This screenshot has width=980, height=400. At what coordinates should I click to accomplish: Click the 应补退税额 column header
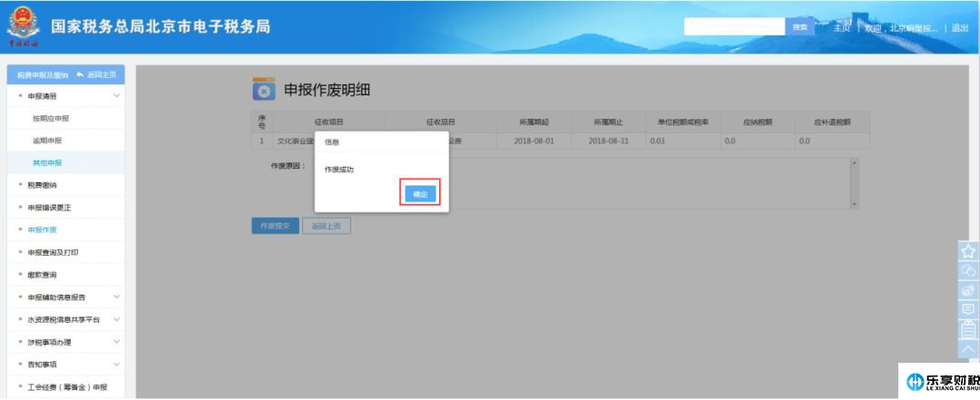tap(832, 122)
